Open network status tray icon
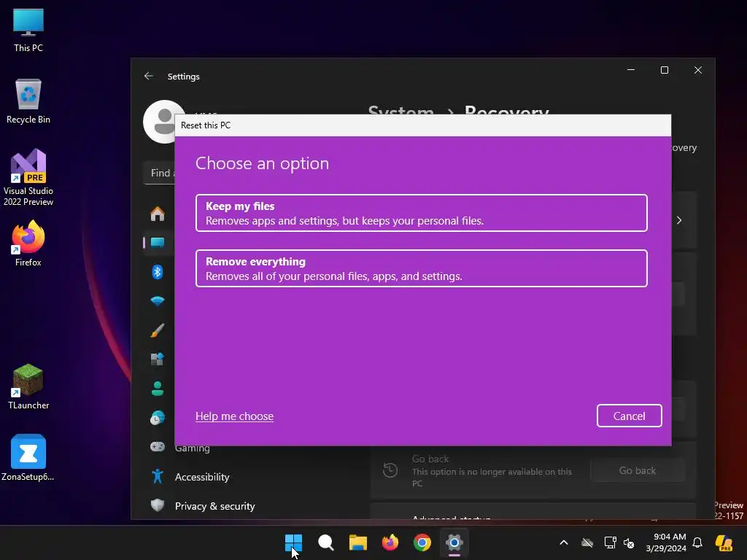747x560 pixels. [611, 542]
